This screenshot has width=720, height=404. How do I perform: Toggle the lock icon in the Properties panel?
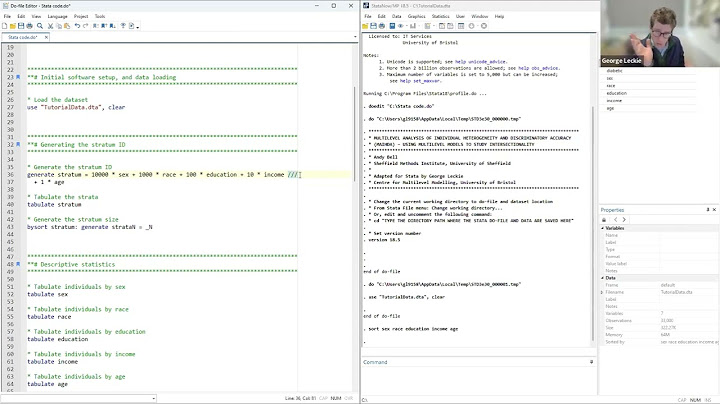click(604, 219)
